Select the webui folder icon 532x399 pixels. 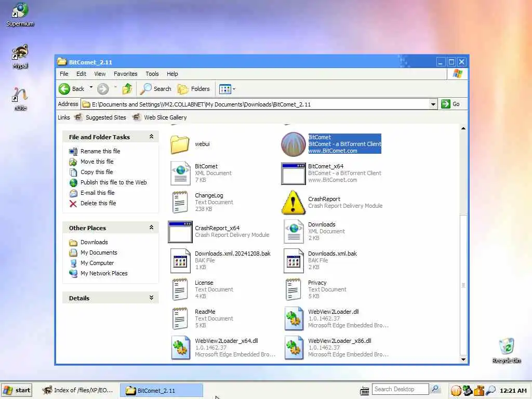180,144
